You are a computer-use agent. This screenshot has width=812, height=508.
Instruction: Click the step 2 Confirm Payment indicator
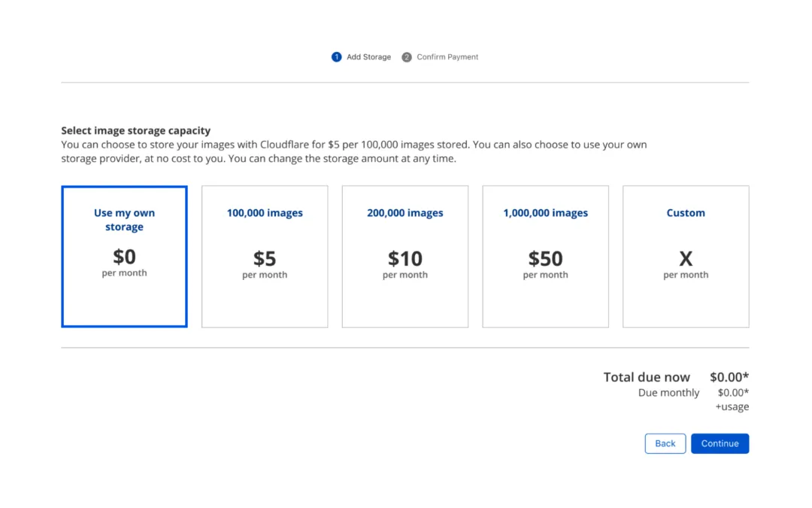440,56
